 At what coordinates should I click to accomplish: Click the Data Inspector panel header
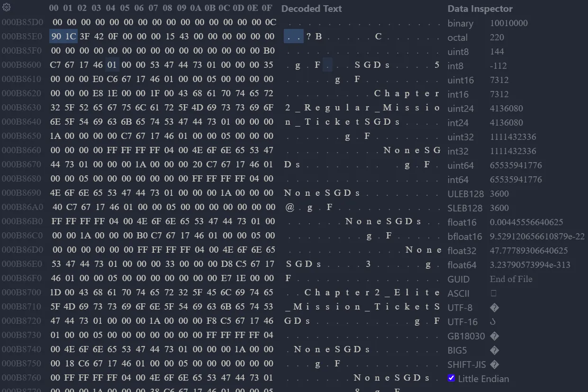point(479,9)
